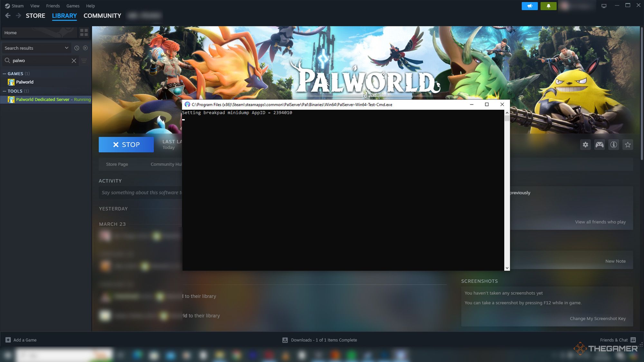
Task: Create a New Note
Action: [x=615, y=261]
